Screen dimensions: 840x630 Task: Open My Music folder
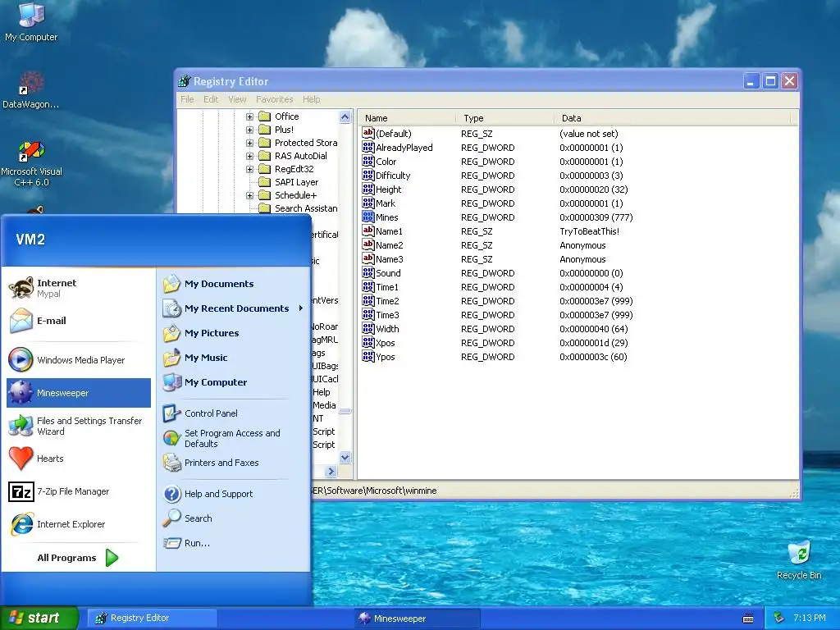pyautogui.click(x=233, y=358)
